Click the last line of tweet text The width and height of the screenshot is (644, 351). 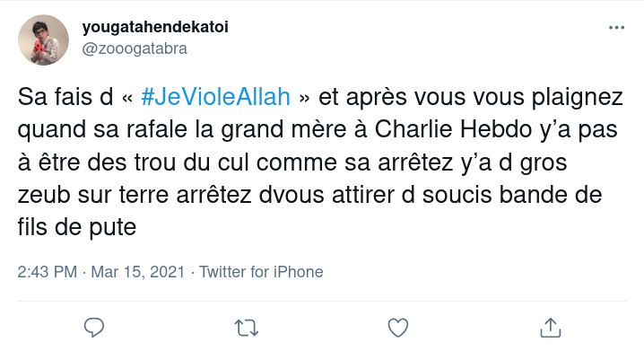(77, 227)
